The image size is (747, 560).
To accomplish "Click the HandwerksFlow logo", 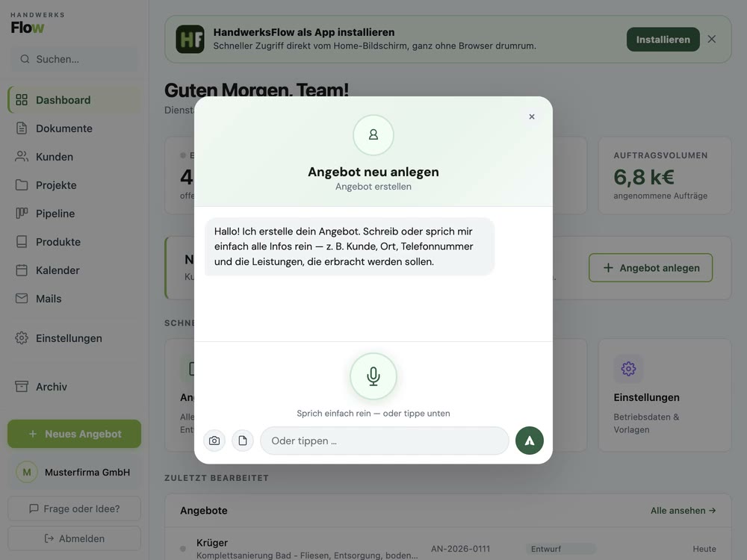I will 37,23.
